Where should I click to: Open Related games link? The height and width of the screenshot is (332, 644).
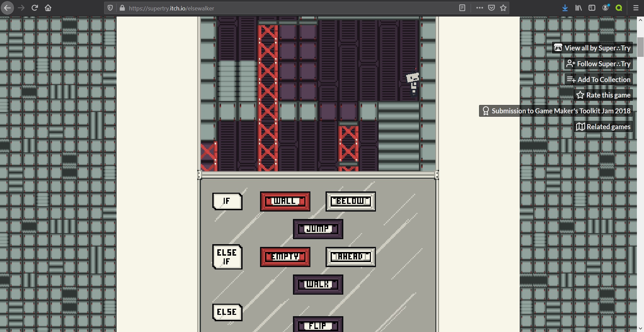coord(603,127)
